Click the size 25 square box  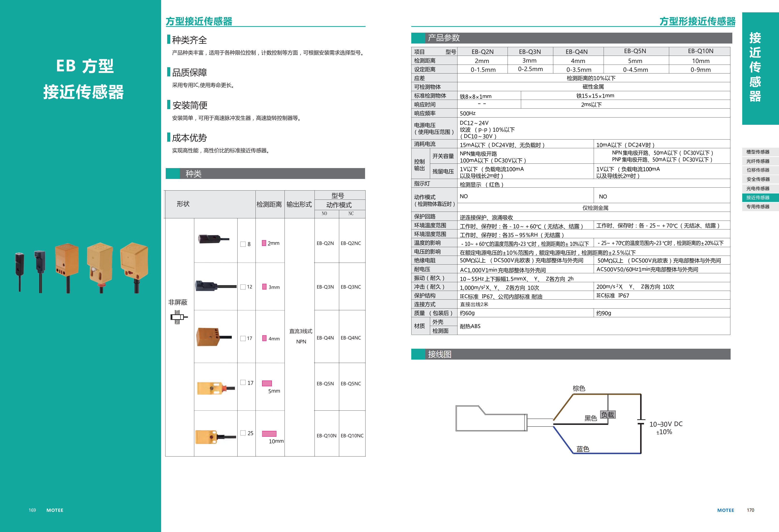pyautogui.click(x=243, y=433)
